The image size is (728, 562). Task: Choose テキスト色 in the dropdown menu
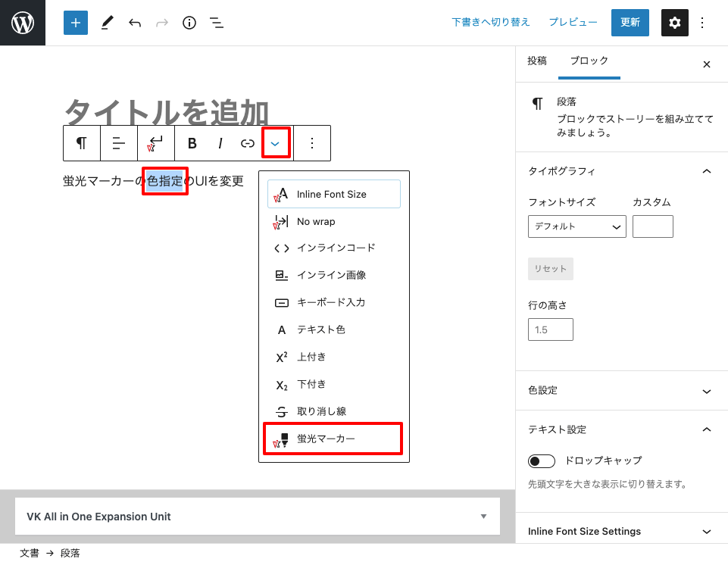point(321,329)
